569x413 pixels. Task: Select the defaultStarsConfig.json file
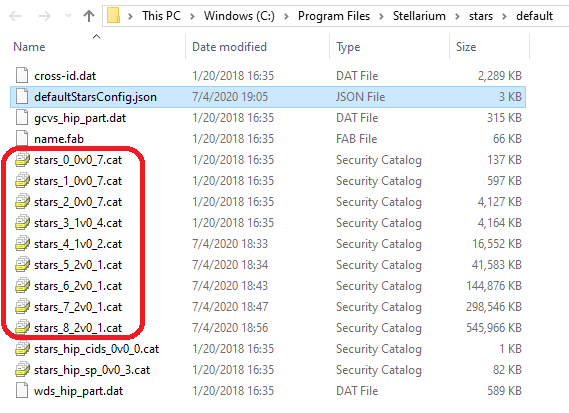268,97
